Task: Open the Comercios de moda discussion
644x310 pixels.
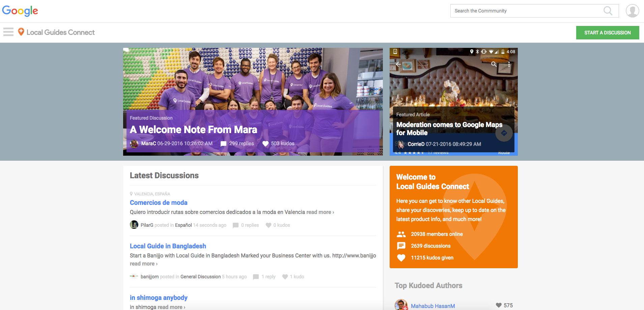Action: coord(159,203)
